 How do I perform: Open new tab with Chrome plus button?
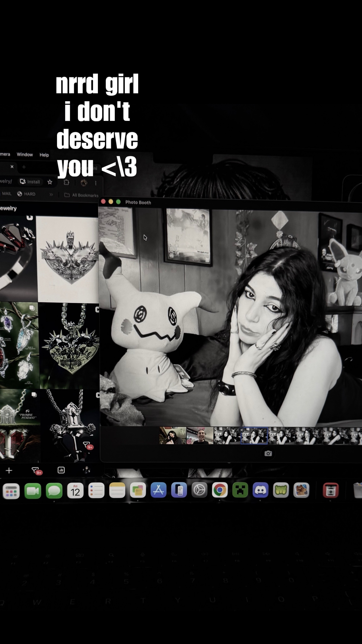(24, 167)
